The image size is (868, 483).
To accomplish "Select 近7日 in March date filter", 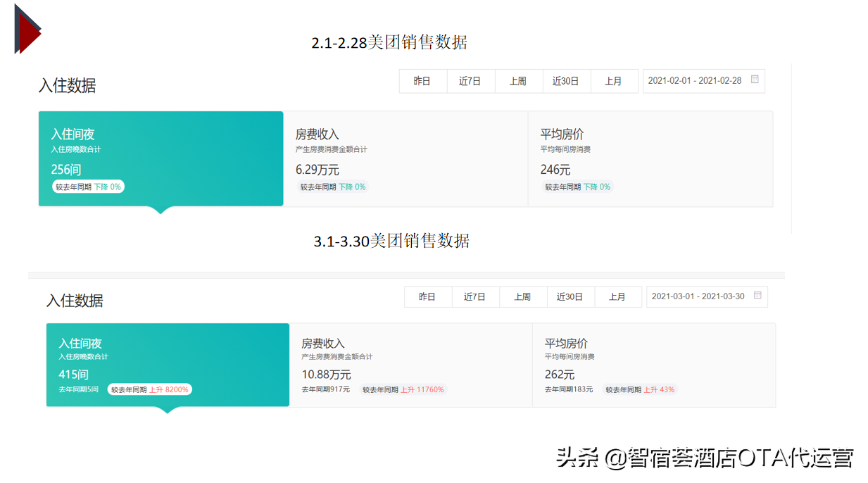I will click(x=475, y=297).
